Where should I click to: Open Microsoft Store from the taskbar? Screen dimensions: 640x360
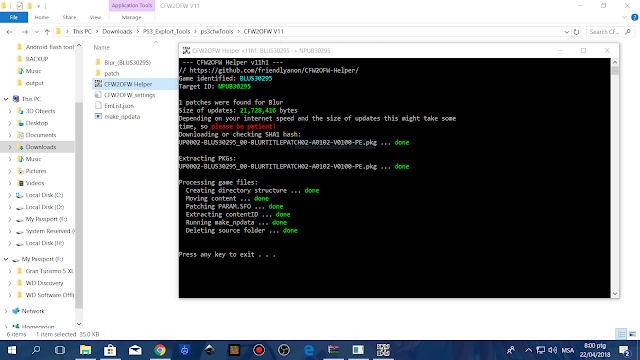pyautogui.click(x=110, y=350)
